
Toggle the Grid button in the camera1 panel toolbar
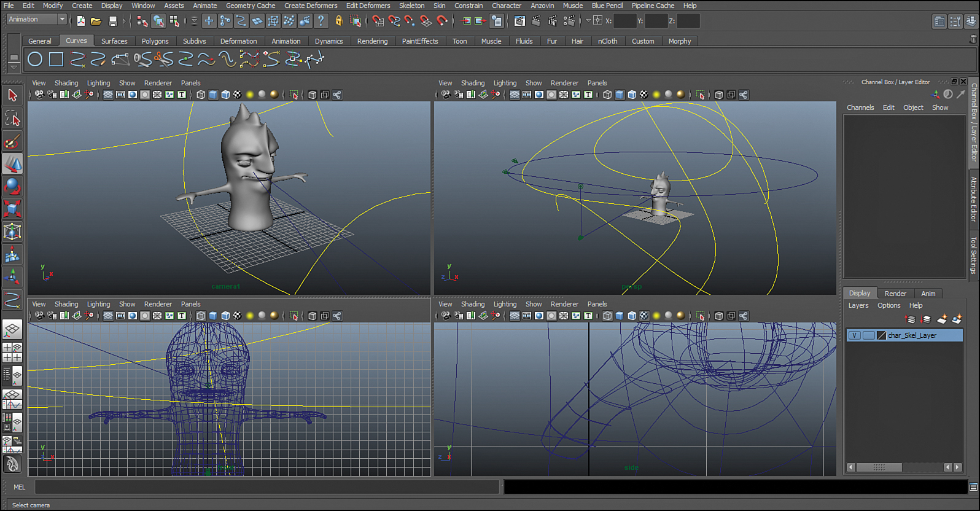click(x=108, y=95)
